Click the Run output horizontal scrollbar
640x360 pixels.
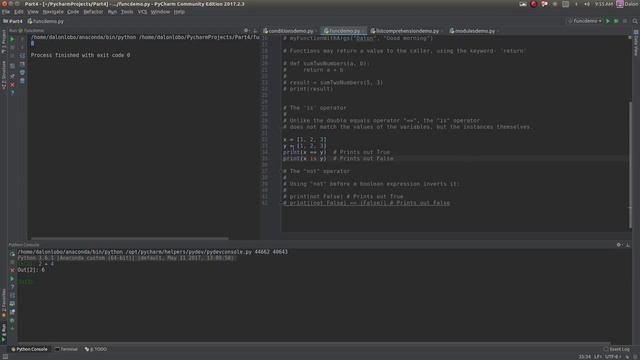[x=130, y=238]
